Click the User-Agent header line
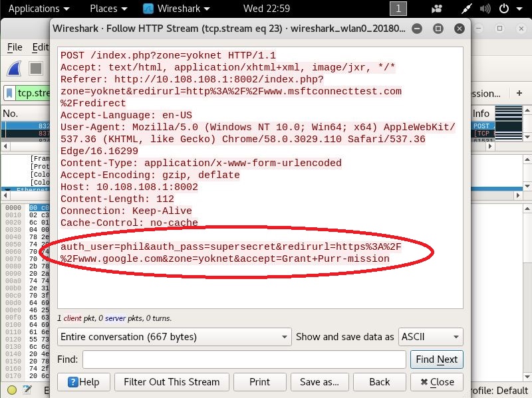Image resolution: width=532 pixels, height=398 pixels. [257, 139]
